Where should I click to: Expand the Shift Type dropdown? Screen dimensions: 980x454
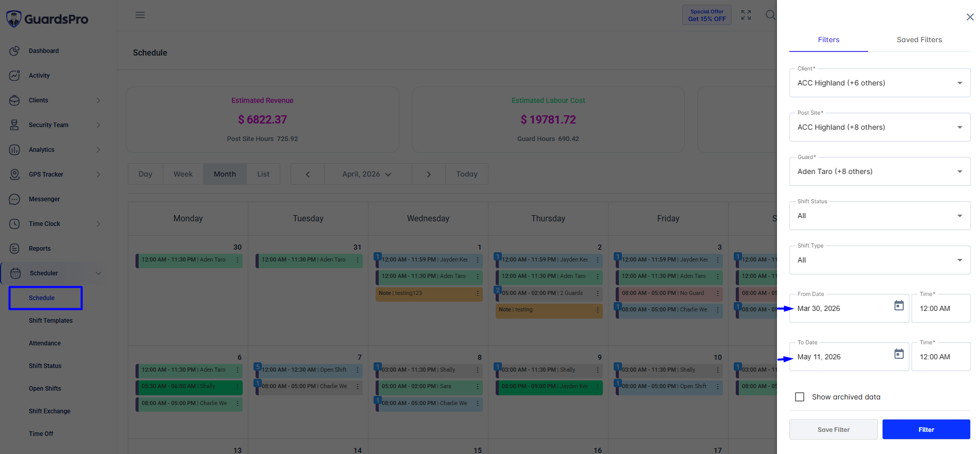point(880,260)
